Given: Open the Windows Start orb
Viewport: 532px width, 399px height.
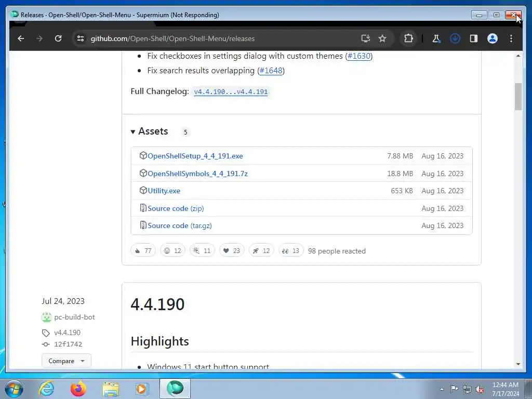Looking at the screenshot, I should click(14, 389).
